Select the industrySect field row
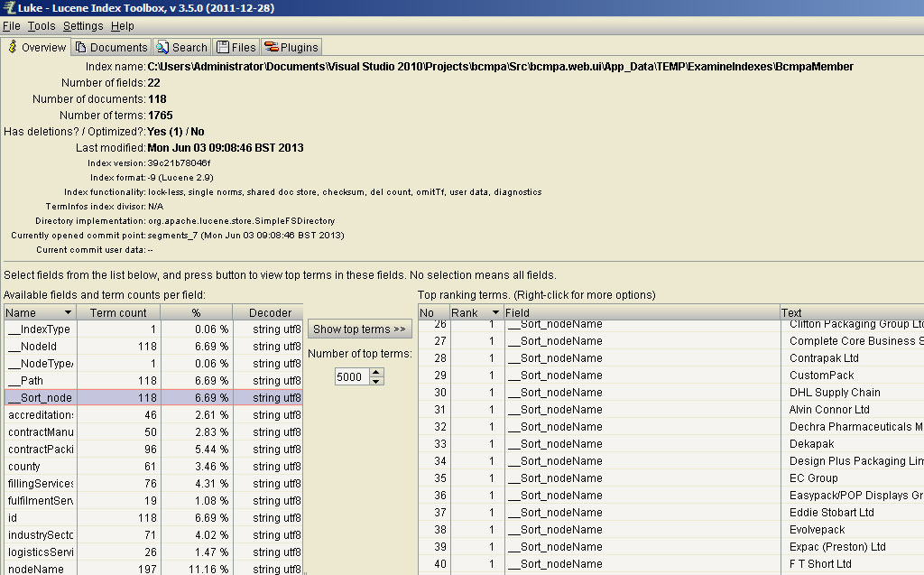This screenshot has width=924, height=575. click(153, 534)
